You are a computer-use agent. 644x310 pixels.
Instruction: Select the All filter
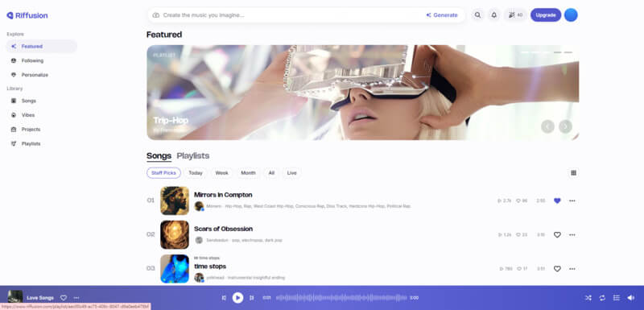tap(271, 173)
